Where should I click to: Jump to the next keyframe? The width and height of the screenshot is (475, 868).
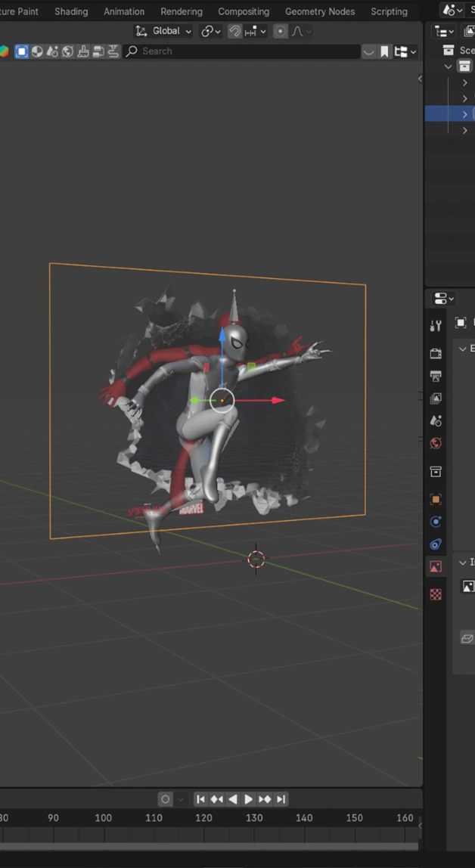coord(265,799)
